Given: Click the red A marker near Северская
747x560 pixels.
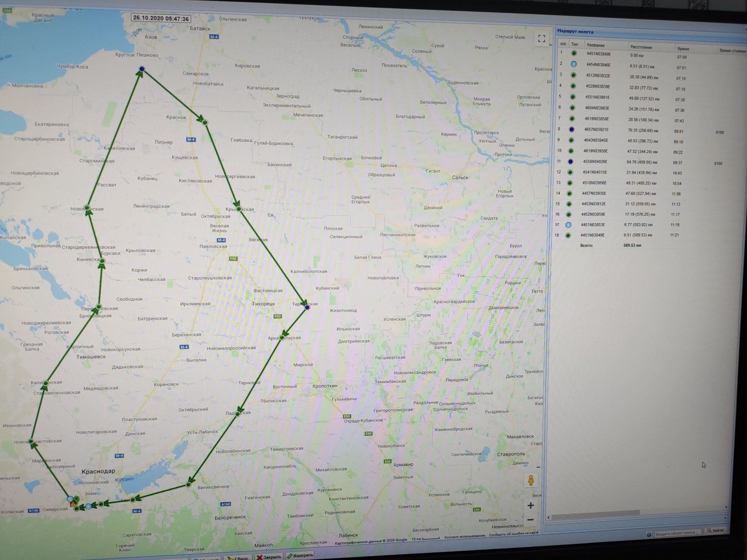Looking at the screenshot, I should [x=72, y=504].
